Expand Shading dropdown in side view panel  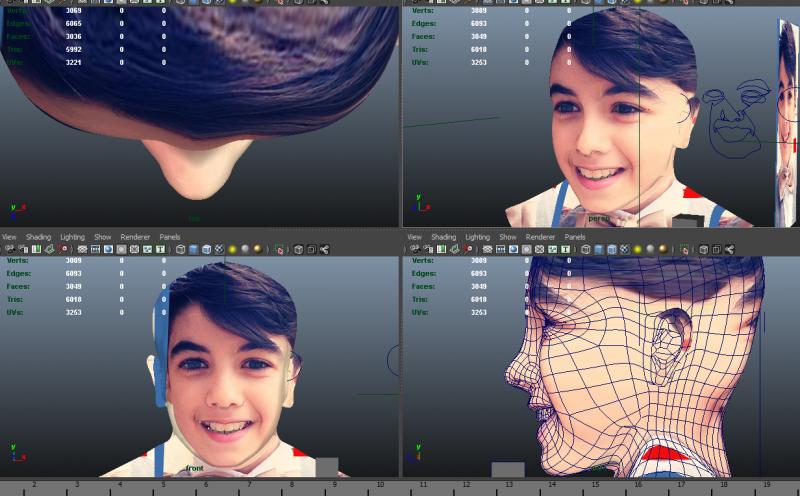(x=443, y=237)
